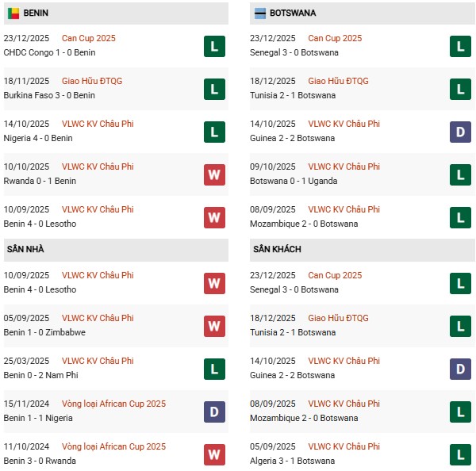Image resolution: width=476 pixels, height=471 pixels.
Task: Click the L badge for CHDC Congo 1 - 0 Benin
Action: (x=213, y=46)
